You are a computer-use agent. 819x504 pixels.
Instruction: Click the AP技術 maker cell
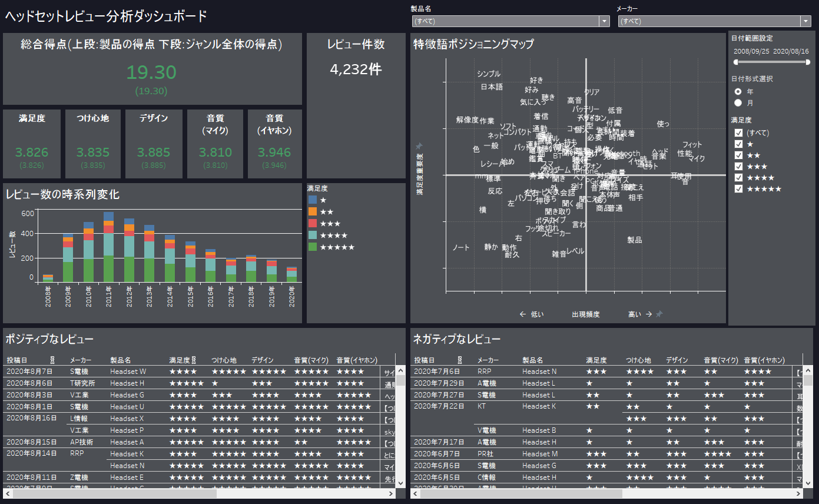(81, 442)
